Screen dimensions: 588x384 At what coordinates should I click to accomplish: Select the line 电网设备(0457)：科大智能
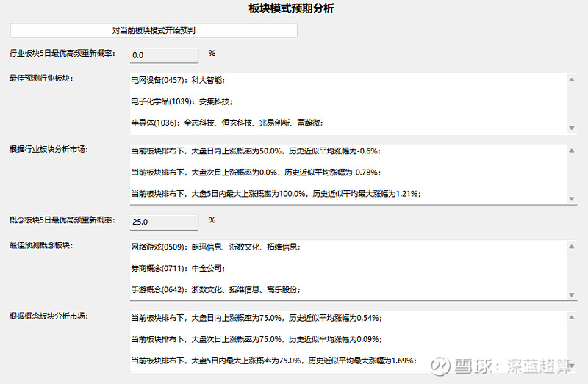pyautogui.click(x=178, y=80)
